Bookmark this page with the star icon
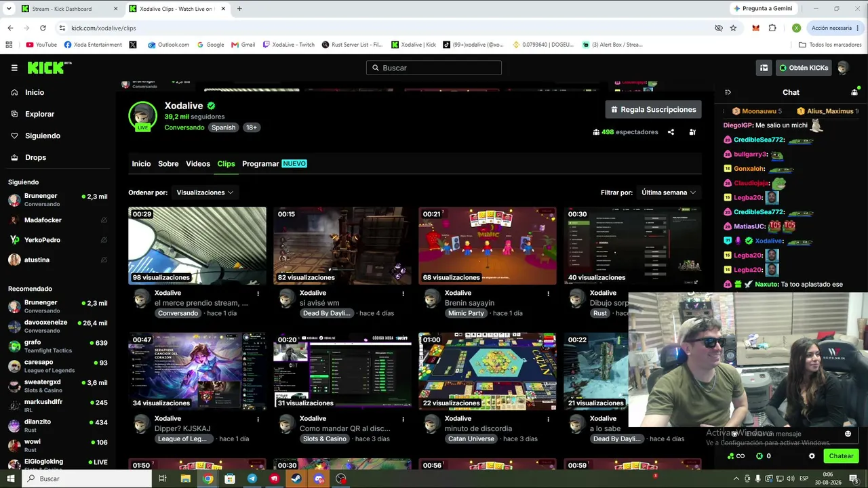Viewport: 868px width, 488px height. [733, 28]
